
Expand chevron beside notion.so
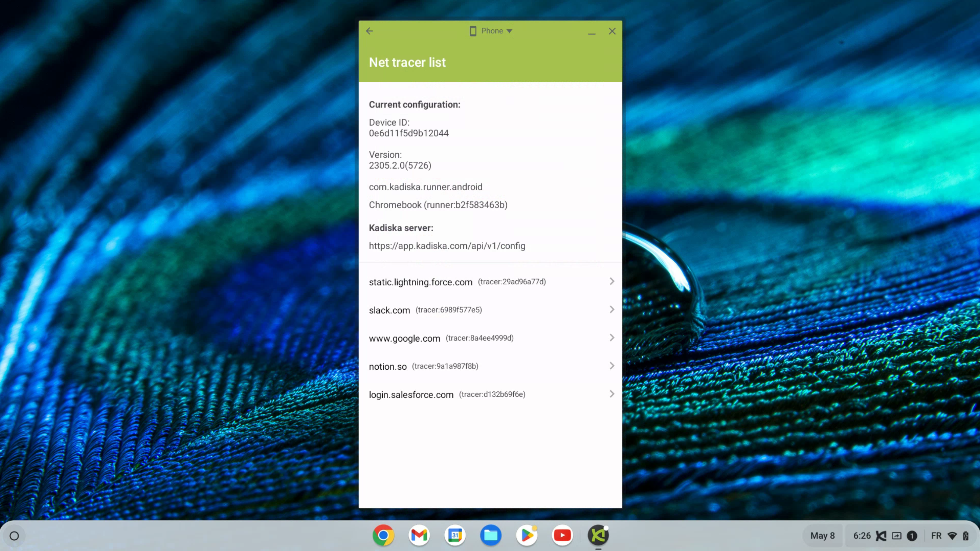612,366
